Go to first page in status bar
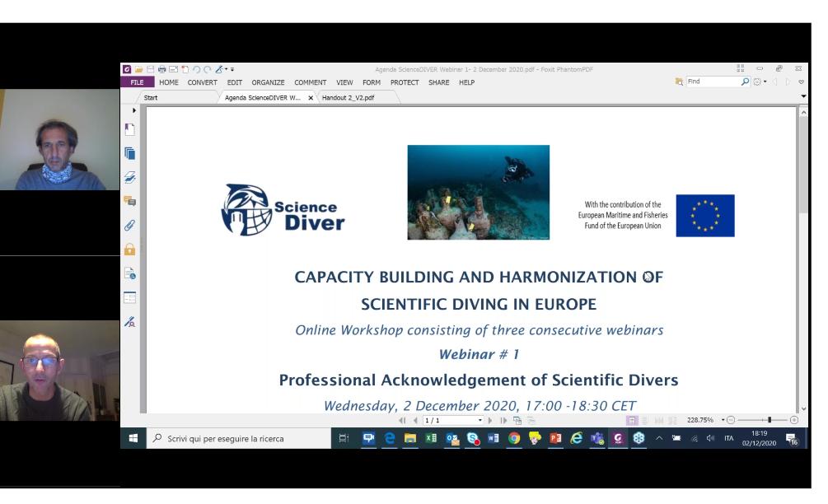The height and width of the screenshot is (504, 828). pyautogui.click(x=402, y=421)
